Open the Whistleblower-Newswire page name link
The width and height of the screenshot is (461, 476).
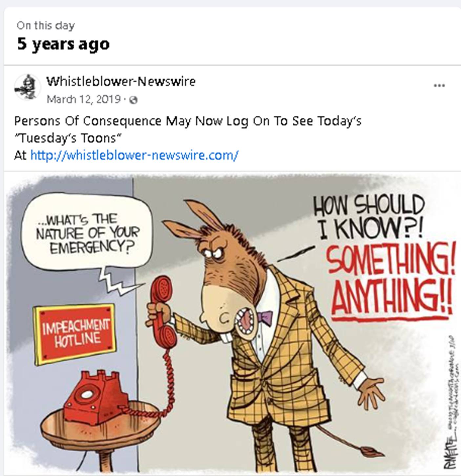point(121,81)
